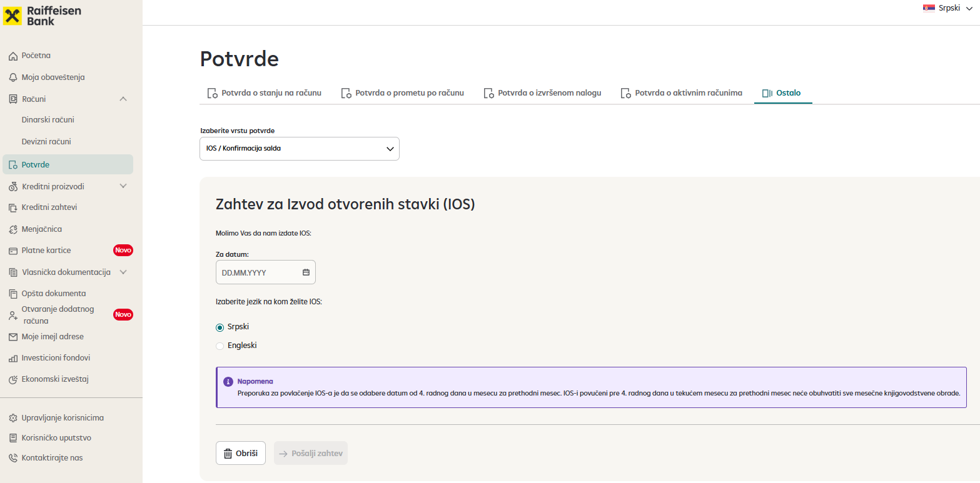The image size is (980, 483).
Task: Open Upravljanje korisnicima link
Action: point(63,418)
